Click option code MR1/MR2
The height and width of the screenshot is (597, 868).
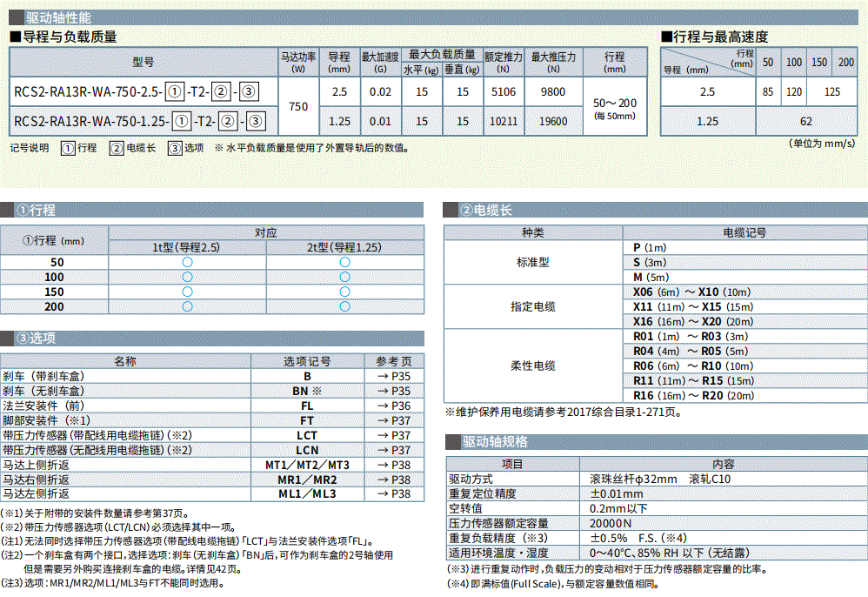coord(307,480)
